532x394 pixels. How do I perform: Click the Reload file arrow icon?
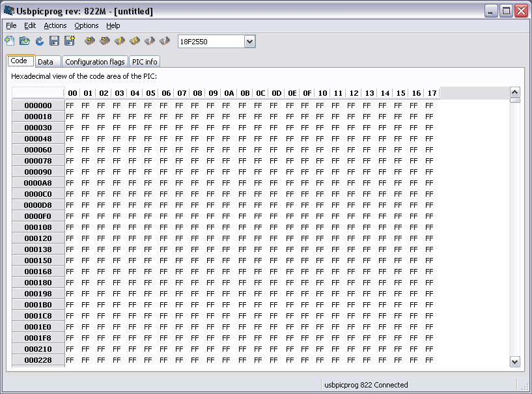(x=40, y=42)
